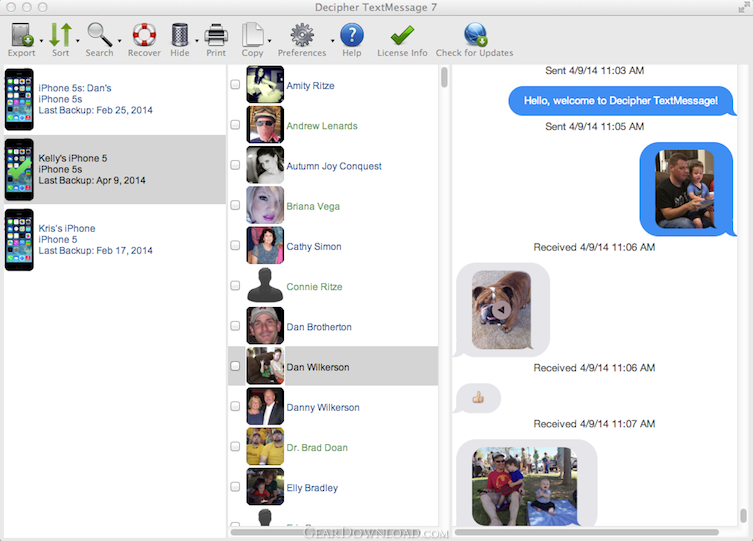Check the Danny Wilkerson checkbox

point(235,406)
